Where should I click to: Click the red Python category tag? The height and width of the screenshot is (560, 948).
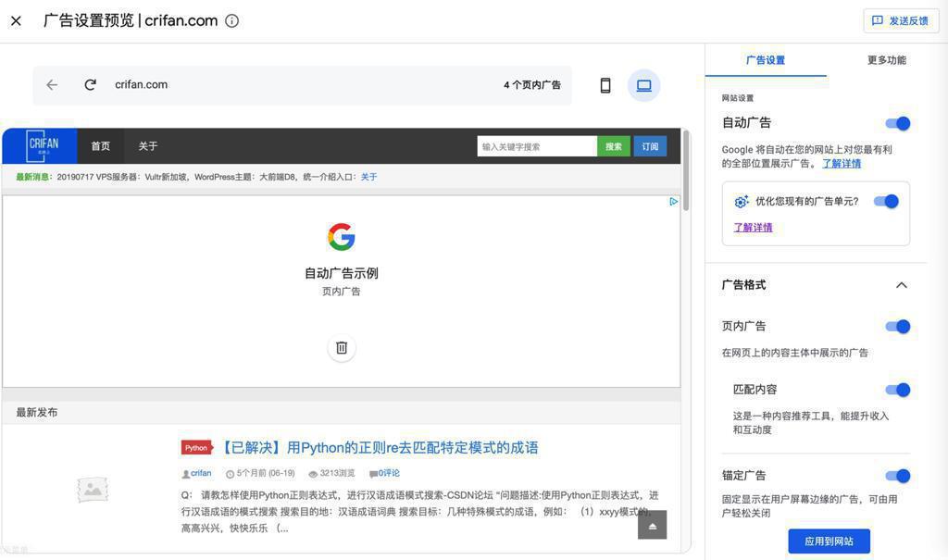(x=197, y=448)
